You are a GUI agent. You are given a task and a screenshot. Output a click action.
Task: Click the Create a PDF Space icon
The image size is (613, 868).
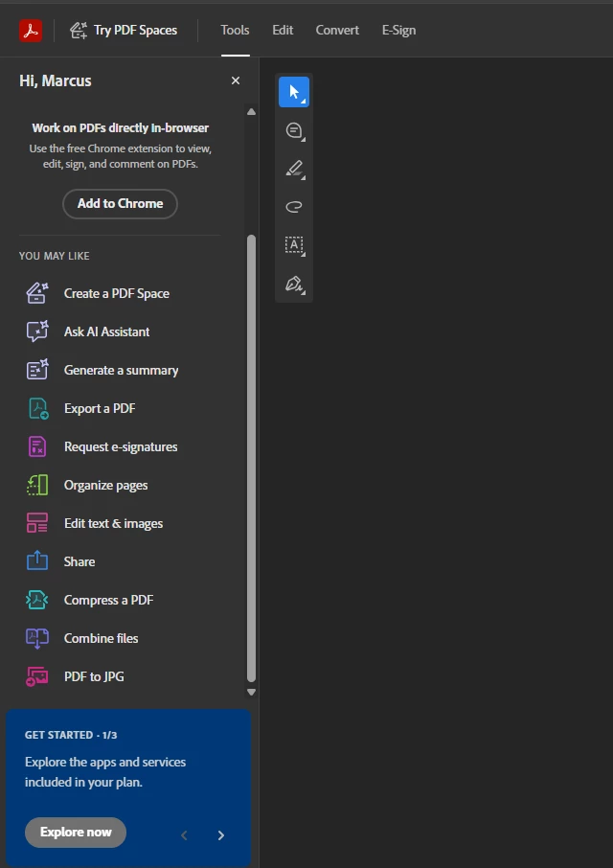pyautogui.click(x=37, y=293)
